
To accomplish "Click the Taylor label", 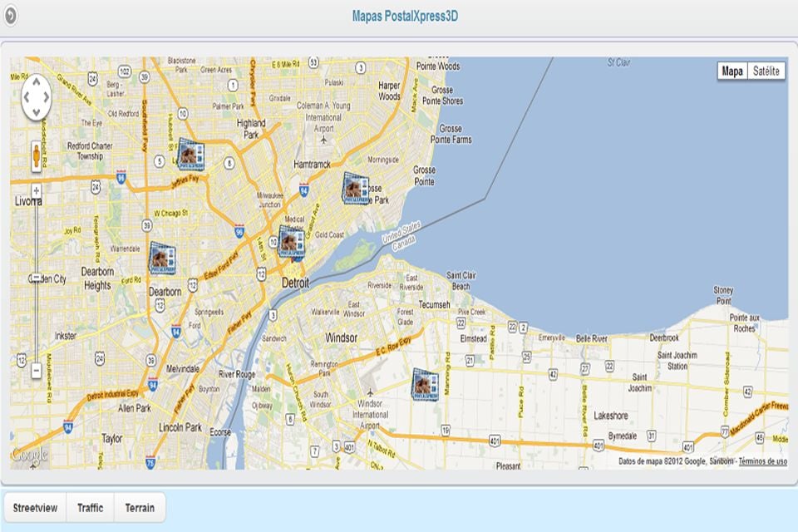I will [x=111, y=439].
